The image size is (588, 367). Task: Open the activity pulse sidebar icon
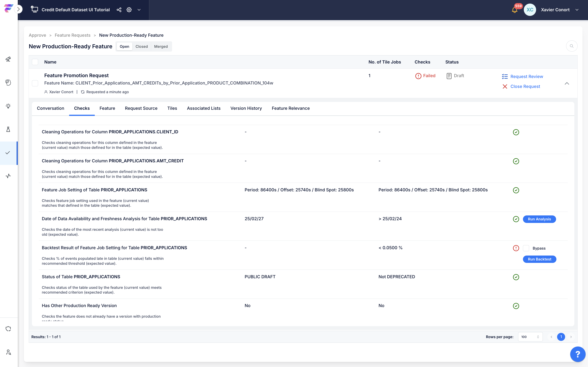point(8,176)
